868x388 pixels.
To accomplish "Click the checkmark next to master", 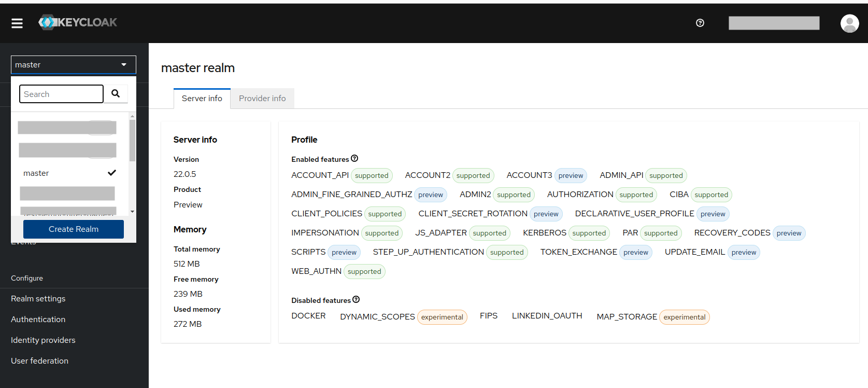I will [x=111, y=173].
